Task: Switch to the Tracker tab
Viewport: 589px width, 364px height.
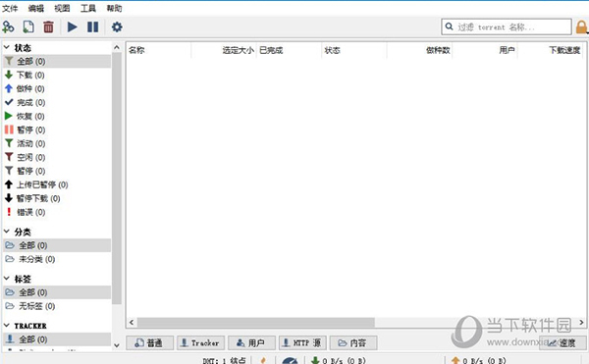Action: 200,342
